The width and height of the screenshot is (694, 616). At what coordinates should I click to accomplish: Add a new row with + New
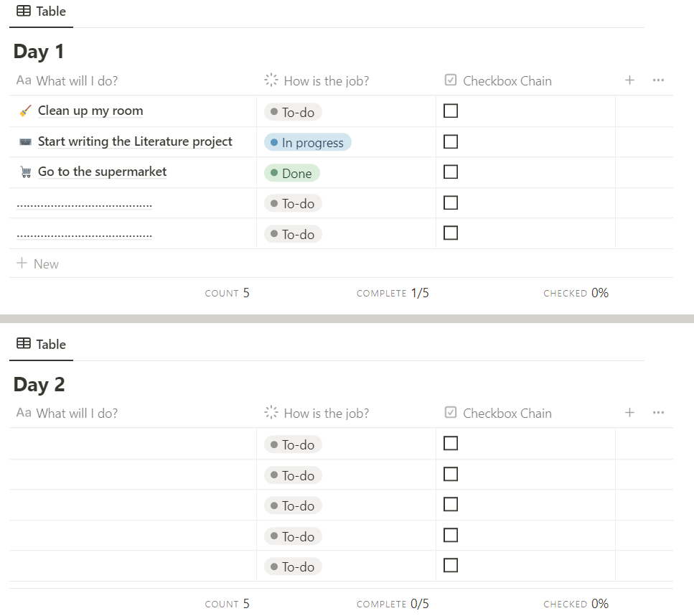click(38, 264)
